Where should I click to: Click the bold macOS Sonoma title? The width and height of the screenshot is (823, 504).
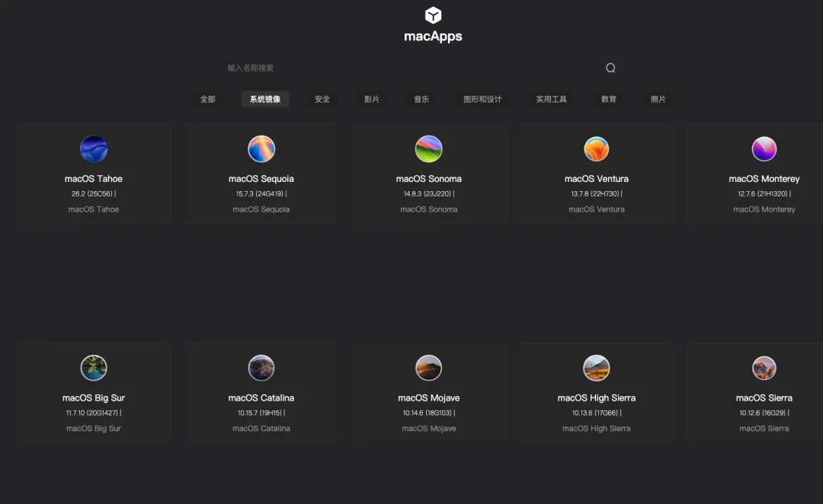pyautogui.click(x=429, y=179)
